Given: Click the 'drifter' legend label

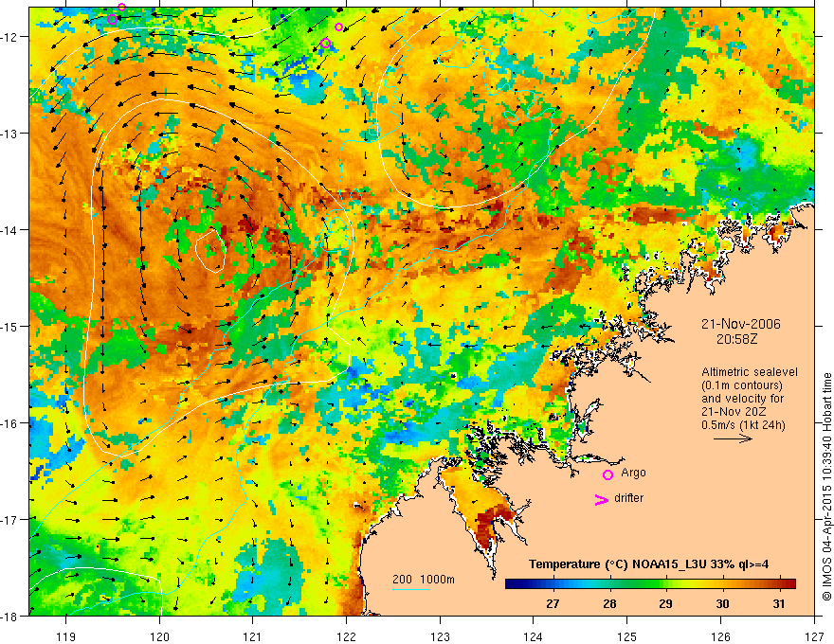Looking at the screenshot, I should coord(628,498).
